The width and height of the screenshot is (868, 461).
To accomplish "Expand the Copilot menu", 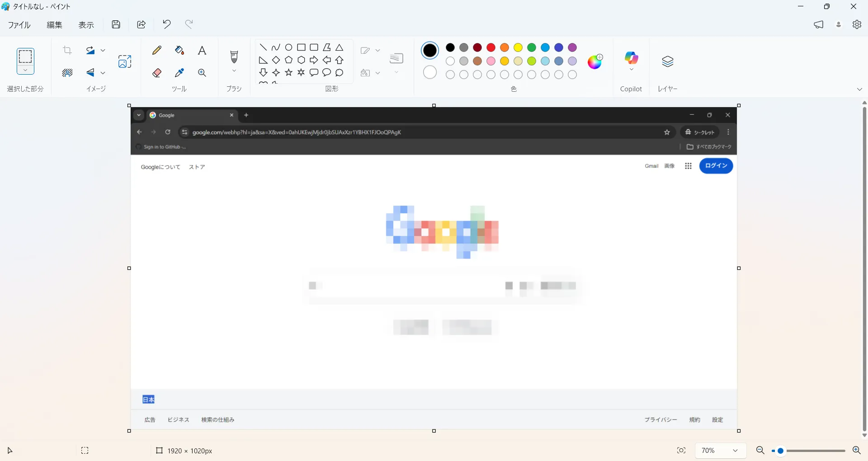I will click(632, 70).
